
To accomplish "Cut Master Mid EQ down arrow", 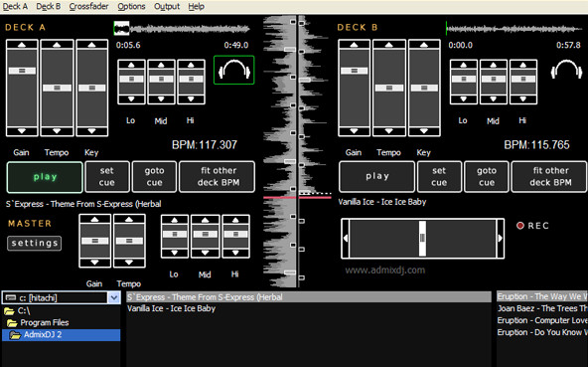I will pyautogui.click(x=206, y=253).
